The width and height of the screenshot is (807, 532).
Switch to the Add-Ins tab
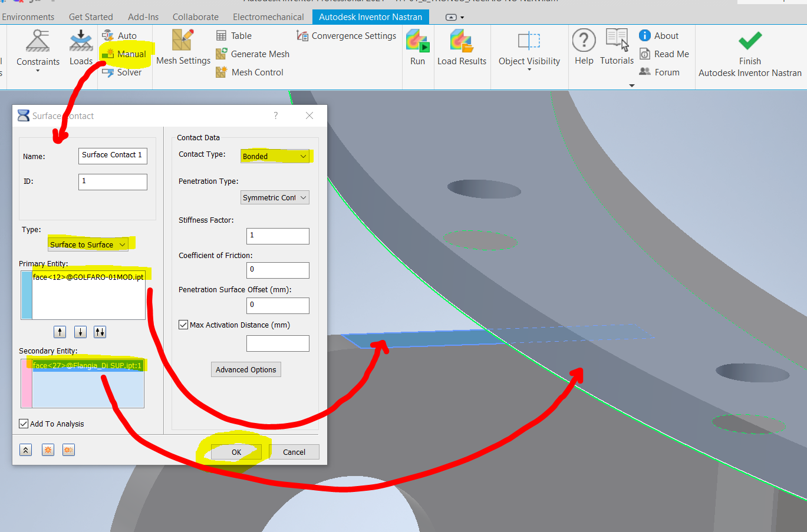(143, 17)
